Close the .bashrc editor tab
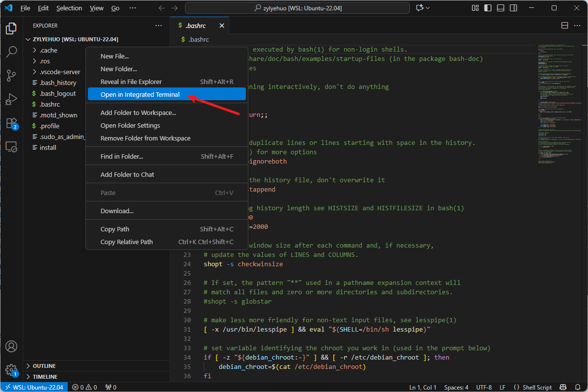 point(222,26)
